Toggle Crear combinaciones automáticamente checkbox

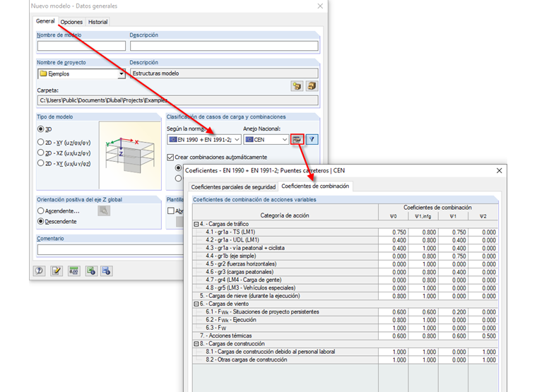click(170, 157)
